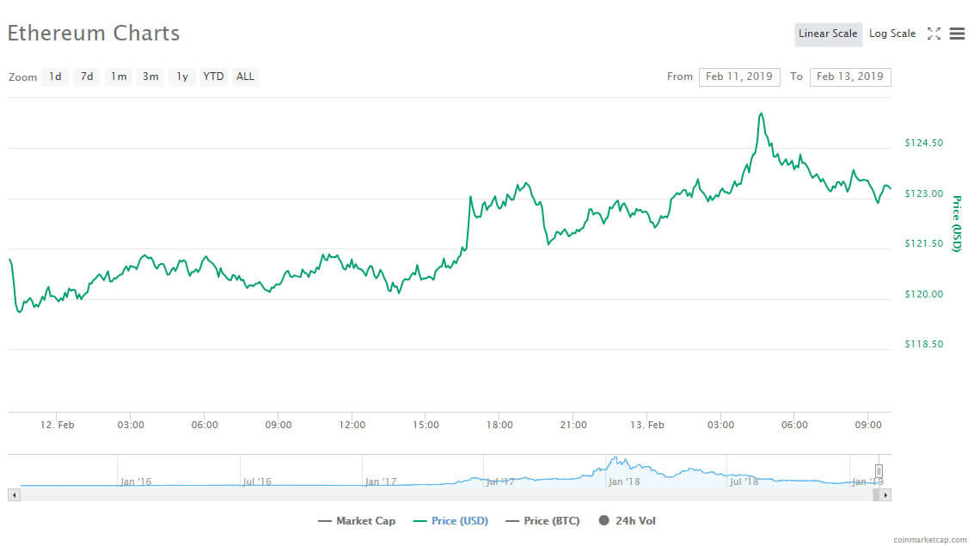This screenshot has width=980, height=546.
Task: Toggle Price (USD) series in legend
Action: coord(450,521)
